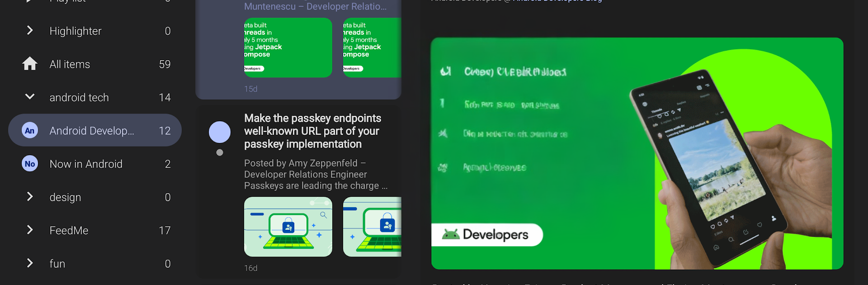Collapse the android tech group
This screenshot has width=868, height=285.
tap(30, 97)
